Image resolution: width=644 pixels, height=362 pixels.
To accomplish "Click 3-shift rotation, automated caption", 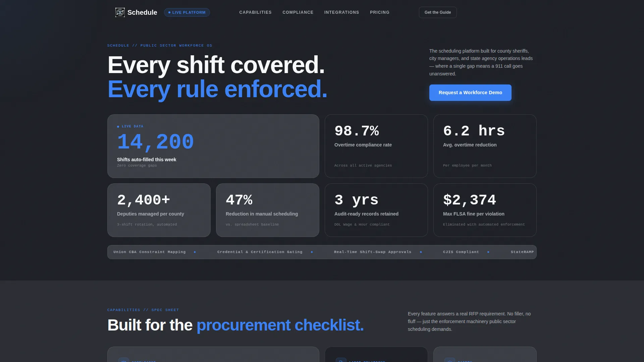I will click(147, 225).
